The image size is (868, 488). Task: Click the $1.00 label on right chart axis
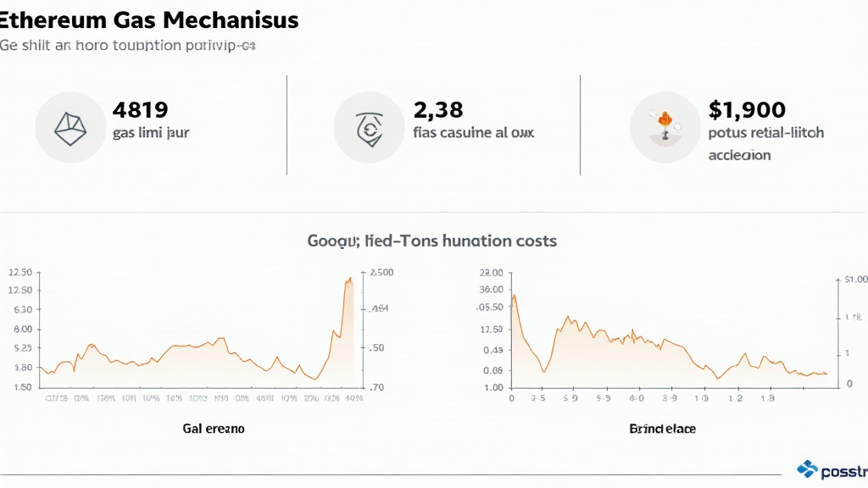tap(854, 279)
